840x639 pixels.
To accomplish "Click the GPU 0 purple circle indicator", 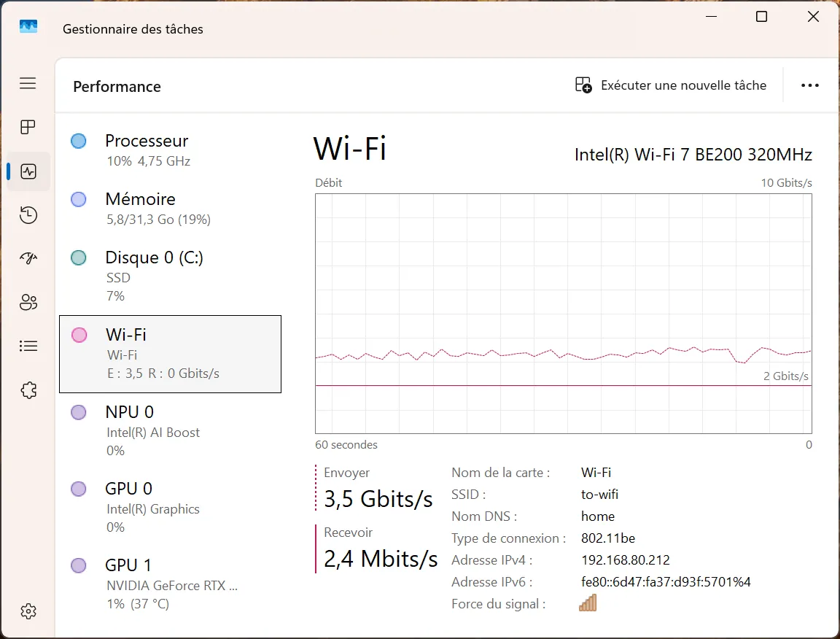I will click(x=79, y=489).
